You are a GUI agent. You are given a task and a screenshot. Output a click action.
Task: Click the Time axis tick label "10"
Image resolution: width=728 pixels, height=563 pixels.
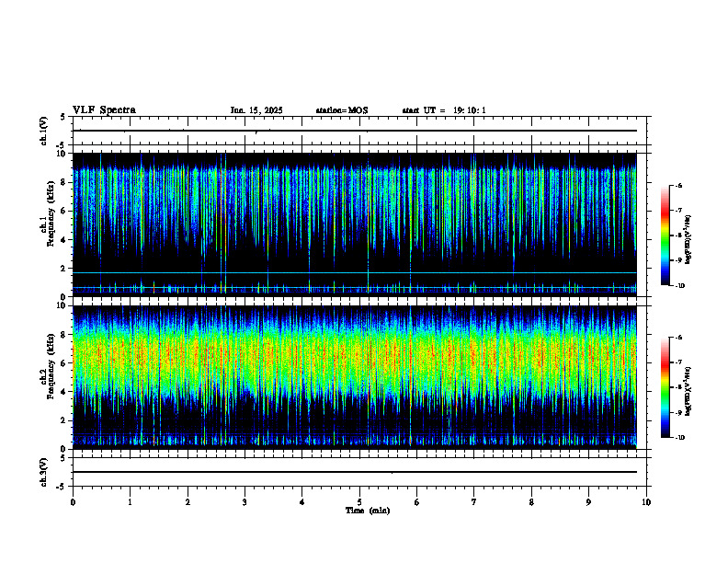(x=646, y=502)
